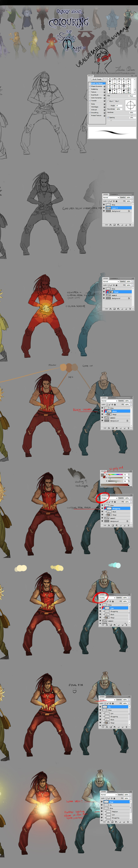Toggle the Shape Dynamics checkbox
138x868 pixels.
[x=90, y=86]
